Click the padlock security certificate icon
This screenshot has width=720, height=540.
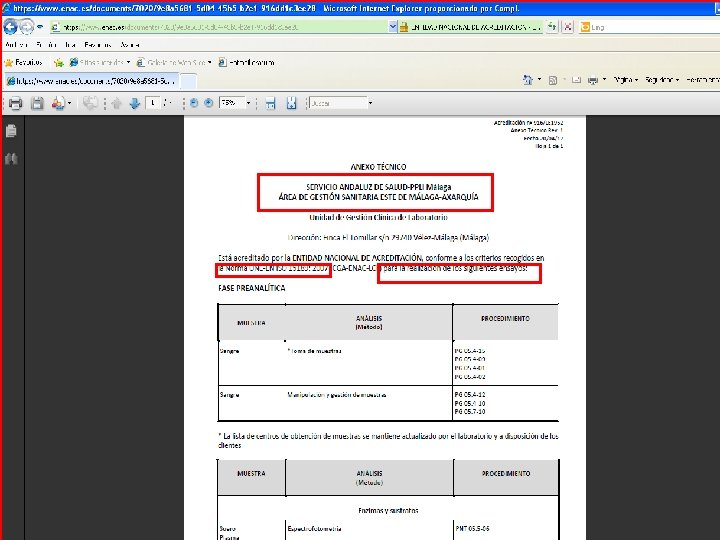coord(404,27)
